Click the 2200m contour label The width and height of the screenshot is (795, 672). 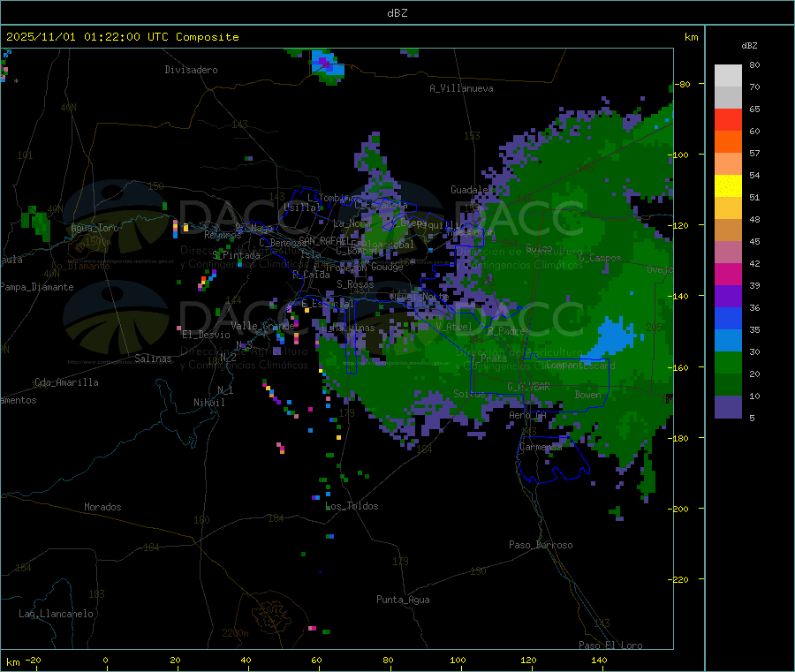235,633
